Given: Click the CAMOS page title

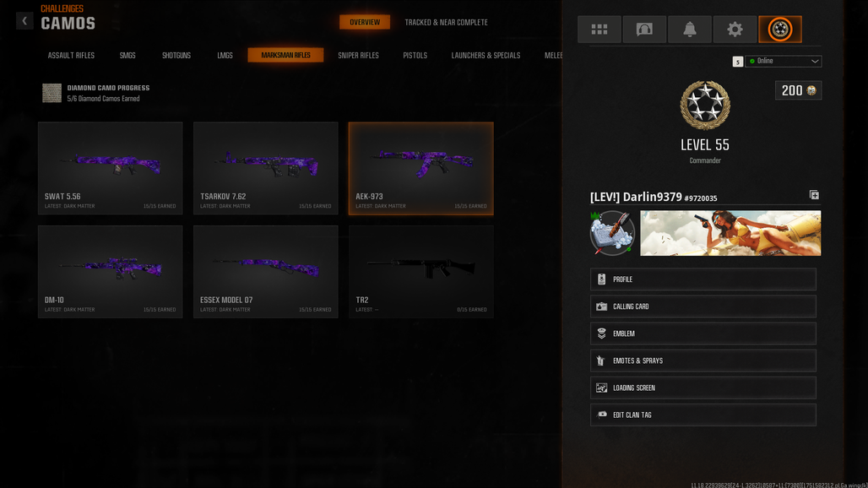Looking at the screenshot, I should 68,24.
